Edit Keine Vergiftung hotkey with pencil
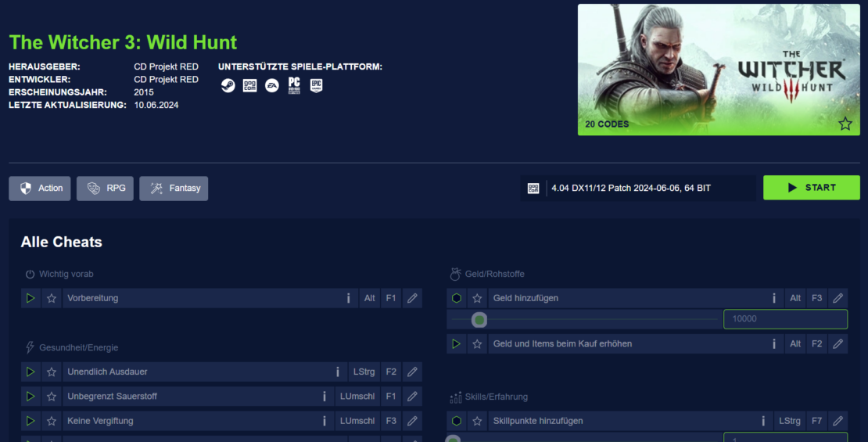 coord(412,420)
